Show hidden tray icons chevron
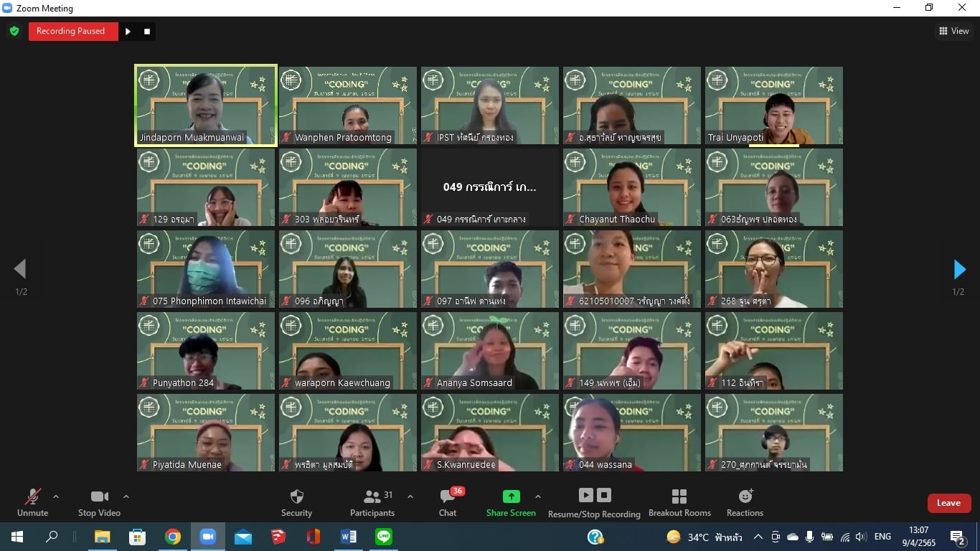The height and width of the screenshot is (551, 980). [758, 537]
